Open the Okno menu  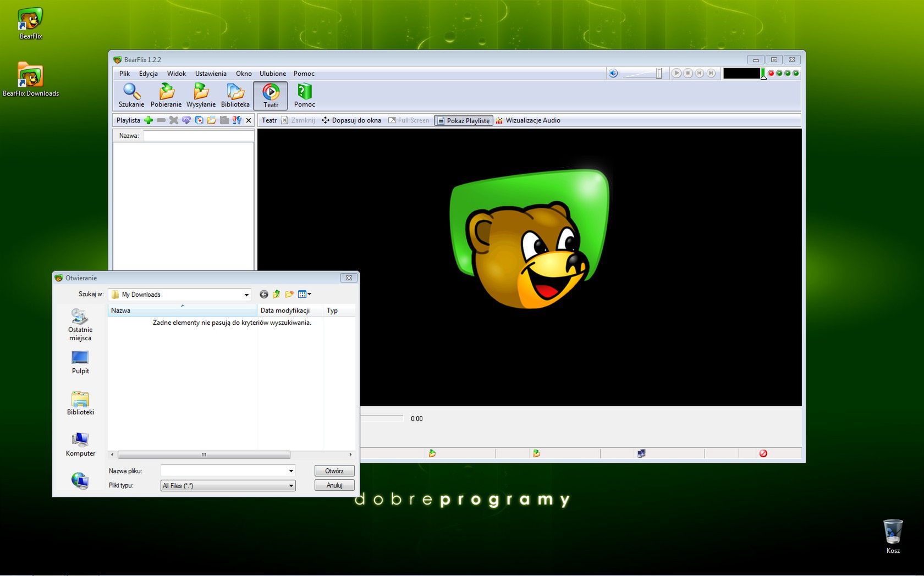(x=244, y=74)
